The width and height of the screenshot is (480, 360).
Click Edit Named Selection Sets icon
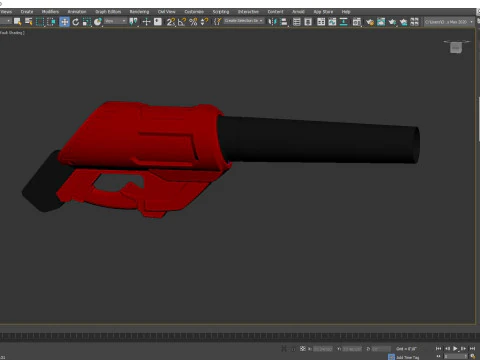(x=217, y=22)
